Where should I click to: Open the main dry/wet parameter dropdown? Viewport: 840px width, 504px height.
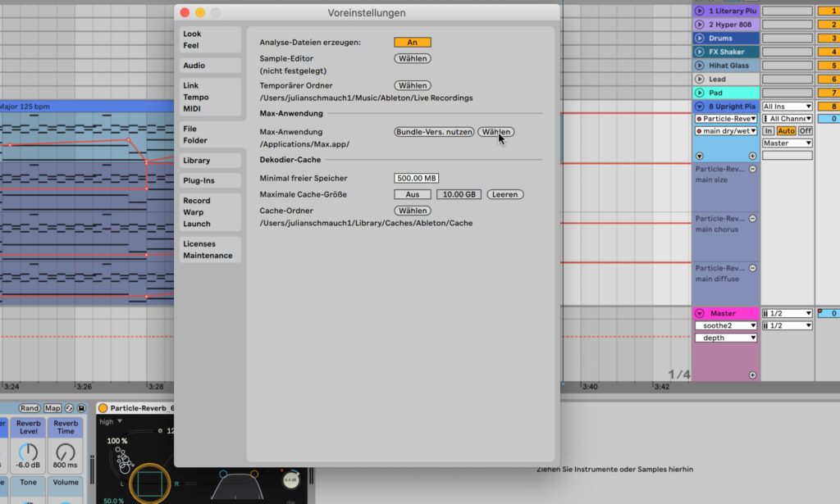tap(726, 131)
